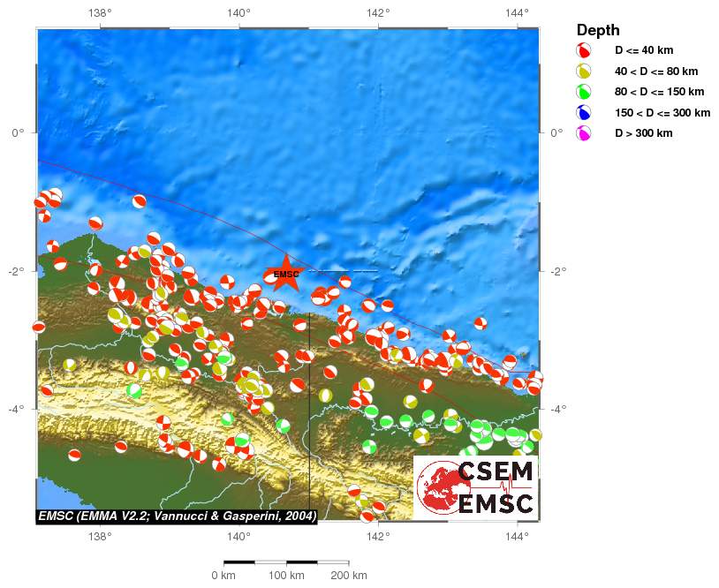Click the CSEM EMSC logo

point(476,487)
